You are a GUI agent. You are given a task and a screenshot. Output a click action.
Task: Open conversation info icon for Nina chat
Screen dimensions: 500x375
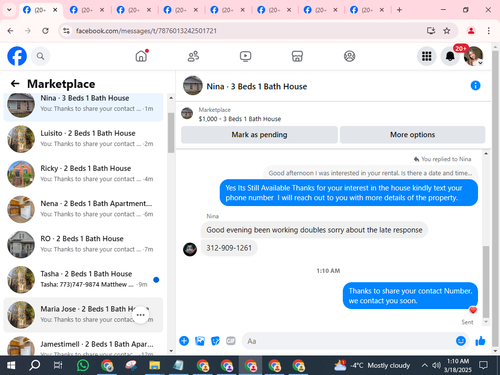coord(475,86)
